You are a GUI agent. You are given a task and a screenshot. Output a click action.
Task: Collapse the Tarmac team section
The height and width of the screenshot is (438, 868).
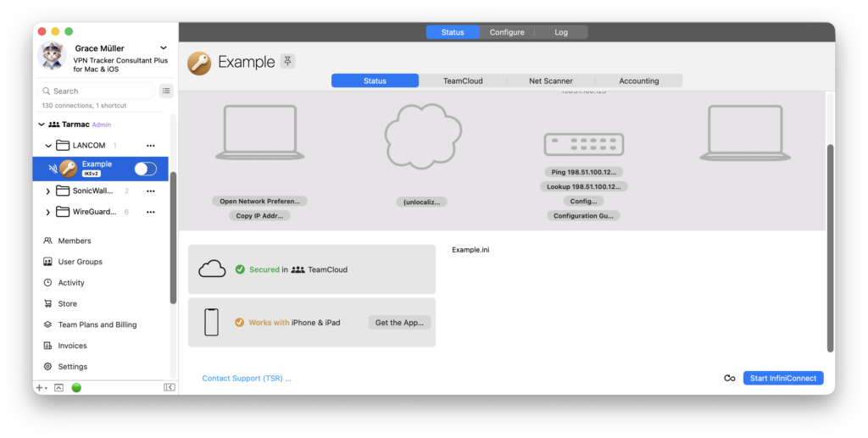coord(42,125)
